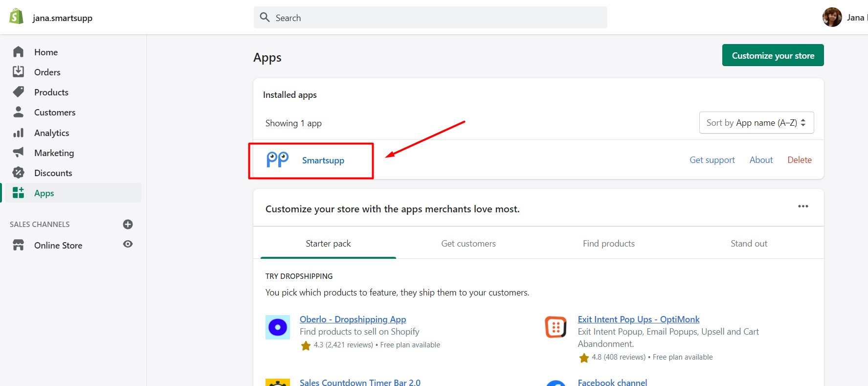Click the Customers person icon
Viewport: 868px width, 386px height.
19,112
